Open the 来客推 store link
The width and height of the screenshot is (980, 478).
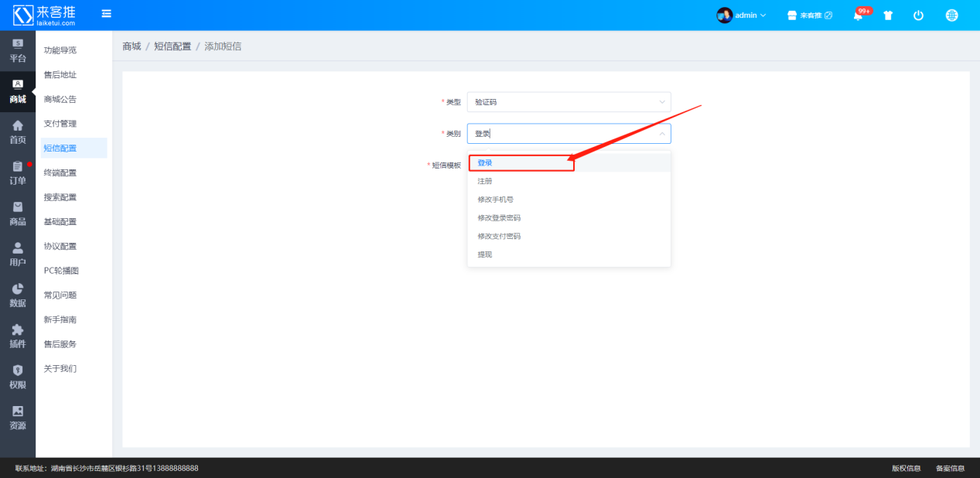point(810,15)
